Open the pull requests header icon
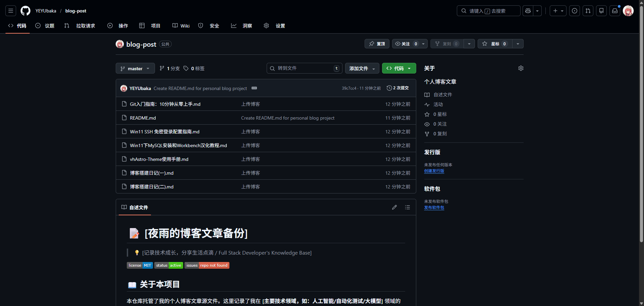The height and width of the screenshot is (306, 644). 588,11
